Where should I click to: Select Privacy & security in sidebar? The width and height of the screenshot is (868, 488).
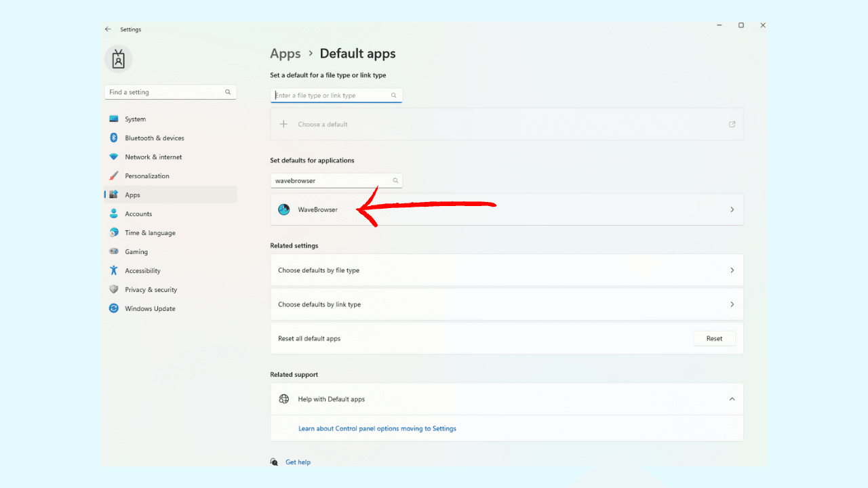(x=151, y=290)
